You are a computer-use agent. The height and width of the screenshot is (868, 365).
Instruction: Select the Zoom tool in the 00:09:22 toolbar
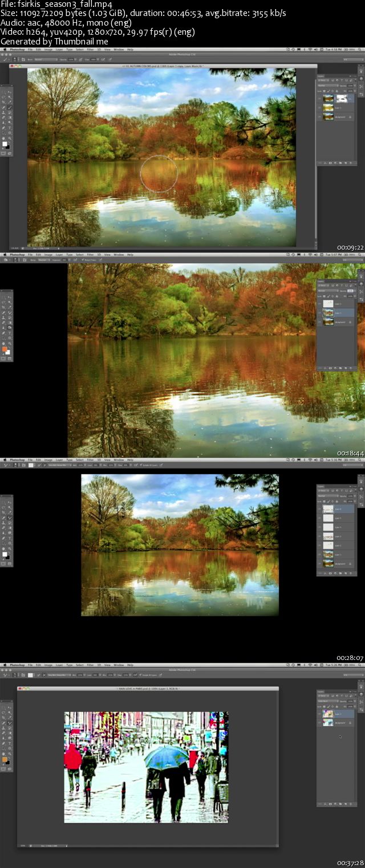tap(10, 138)
